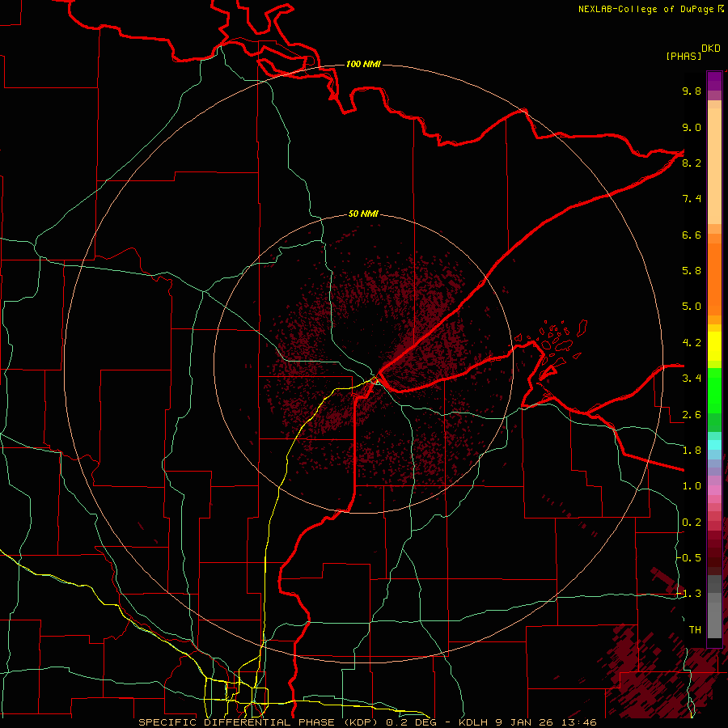Image resolution: width=728 pixels, height=728 pixels.
Task: Click the 0.2 legend value
Action: click(x=692, y=523)
